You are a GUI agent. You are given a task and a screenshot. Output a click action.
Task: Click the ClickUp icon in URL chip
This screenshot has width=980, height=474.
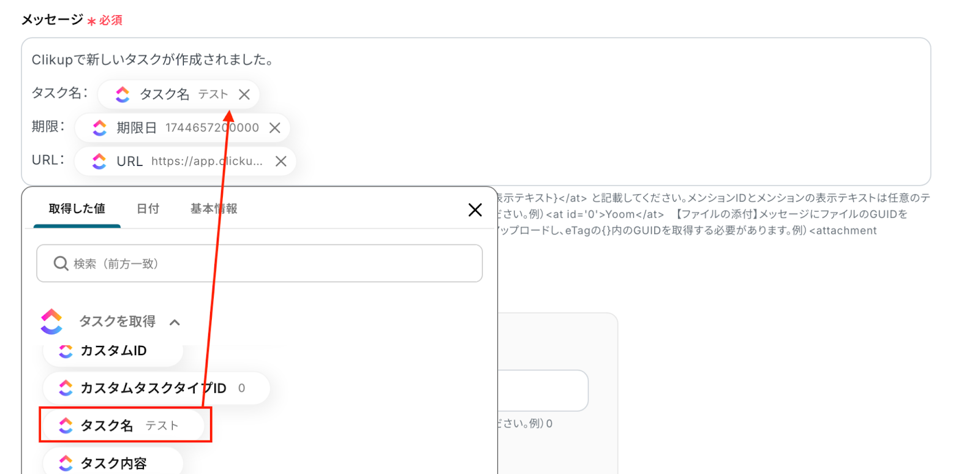coord(99,161)
